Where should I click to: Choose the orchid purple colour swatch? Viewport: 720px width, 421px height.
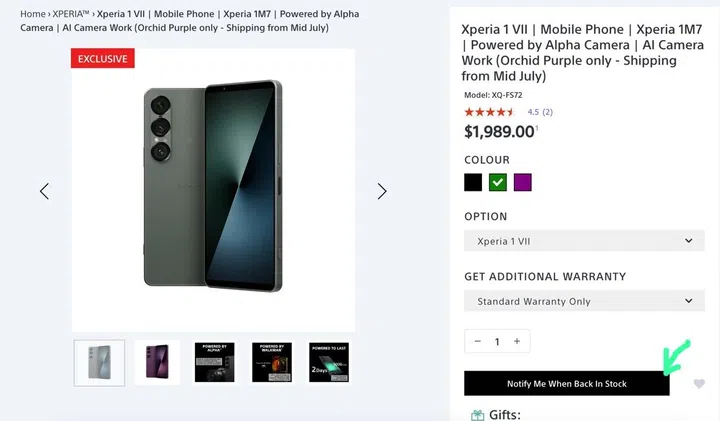click(x=523, y=182)
